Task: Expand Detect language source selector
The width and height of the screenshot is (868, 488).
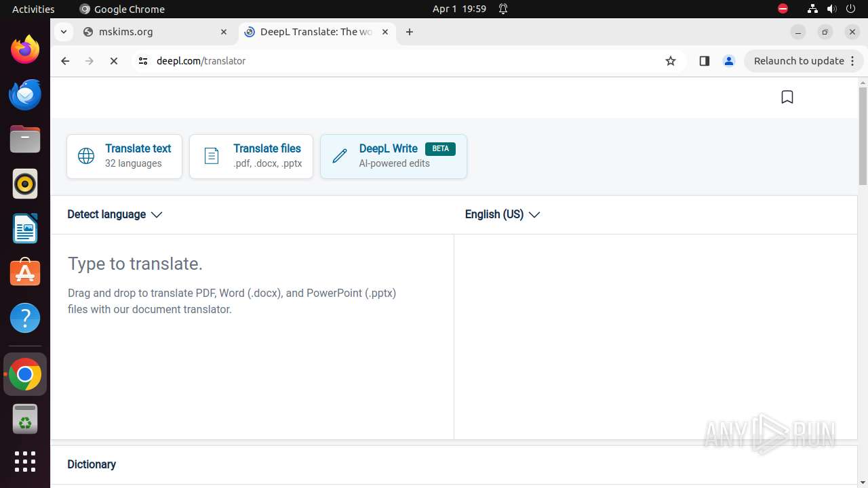Action: (x=115, y=214)
